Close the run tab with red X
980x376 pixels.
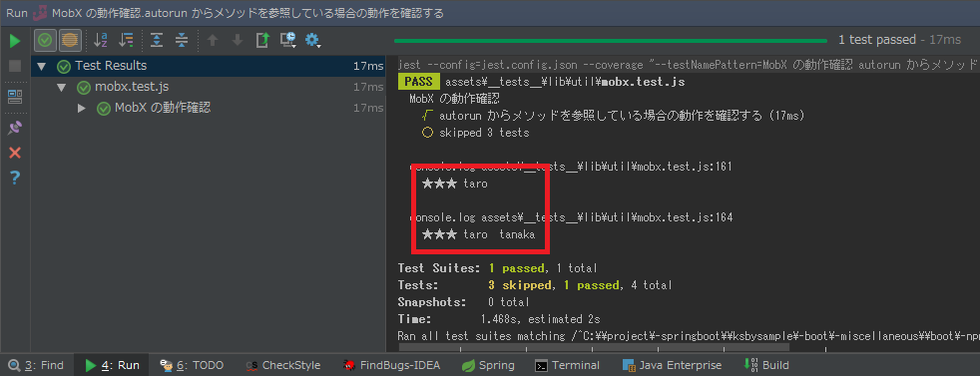click(15, 153)
